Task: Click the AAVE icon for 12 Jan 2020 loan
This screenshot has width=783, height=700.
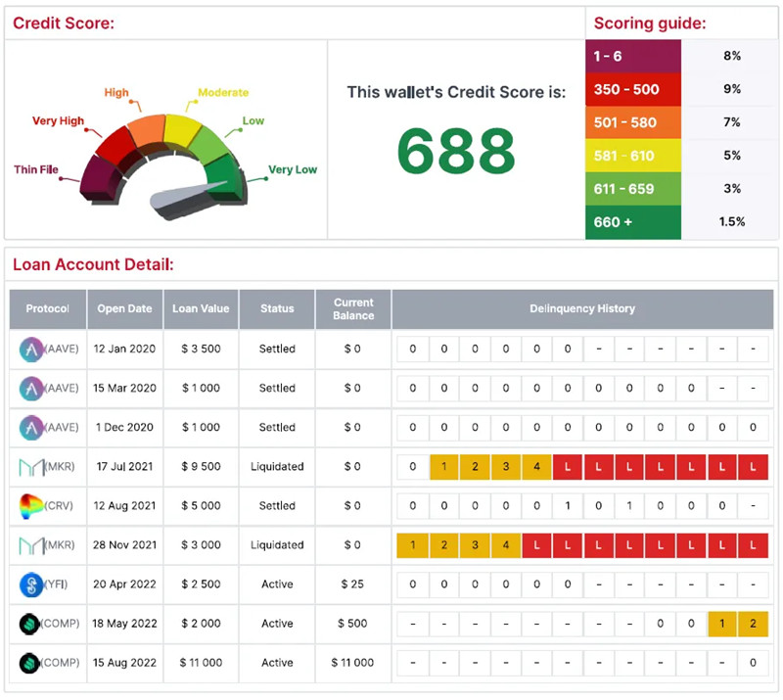Action: tap(31, 350)
